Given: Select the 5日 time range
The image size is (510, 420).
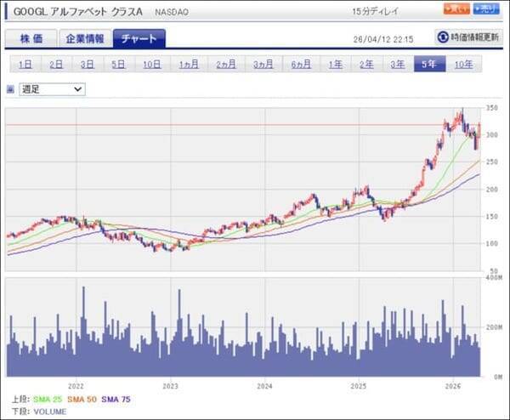Looking at the screenshot, I should 120,64.
